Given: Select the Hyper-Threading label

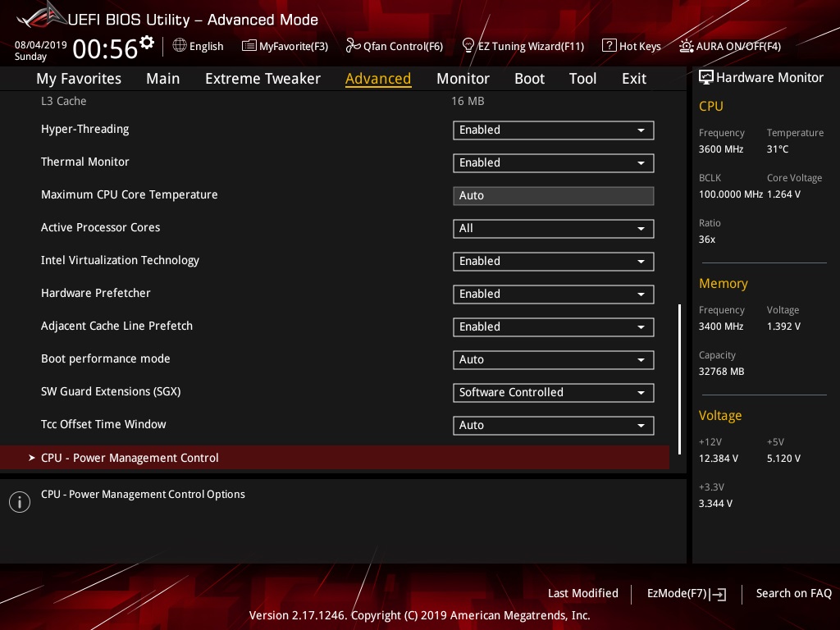Looking at the screenshot, I should pyautogui.click(x=85, y=129).
